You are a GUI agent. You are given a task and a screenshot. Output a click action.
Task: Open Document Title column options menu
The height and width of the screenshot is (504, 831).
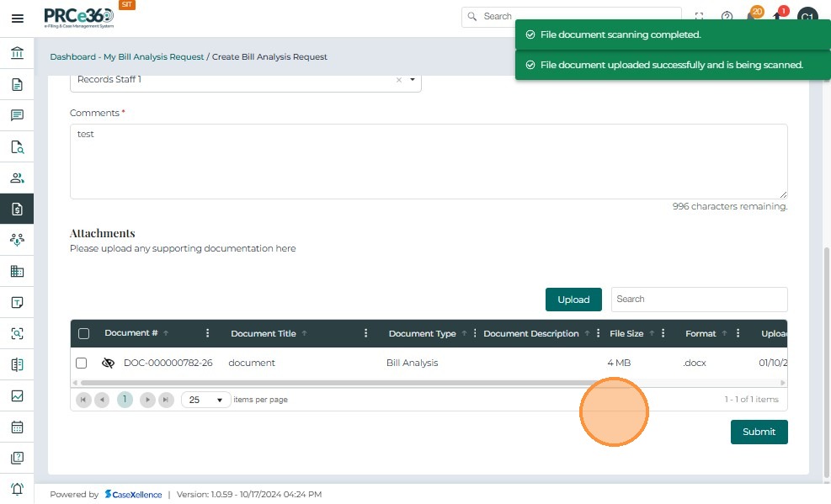point(365,334)
